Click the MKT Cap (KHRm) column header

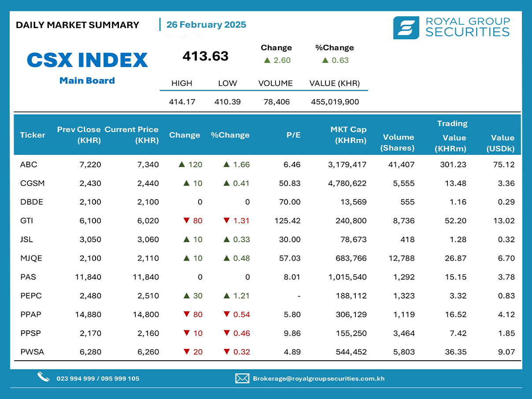coord(348,135)
